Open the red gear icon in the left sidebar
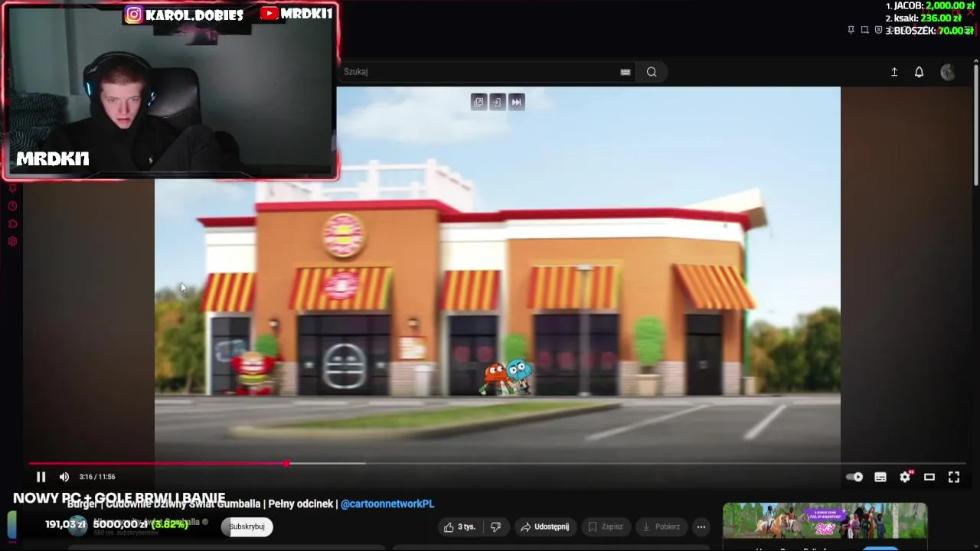Image resolution: width=980 pixels, height=551 pixels. [x=12, y=242]
